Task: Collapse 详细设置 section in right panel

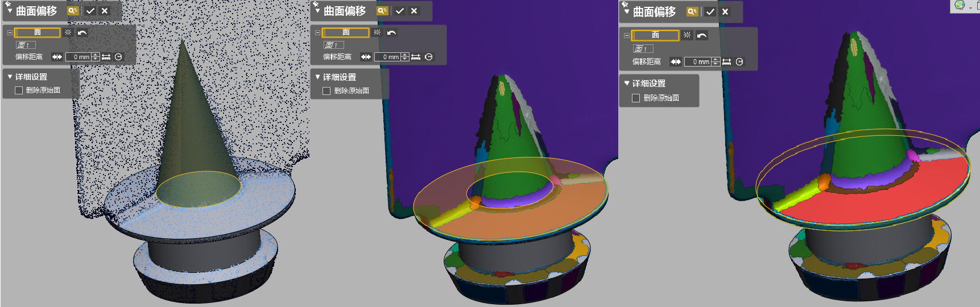Action: coord(627,83)
